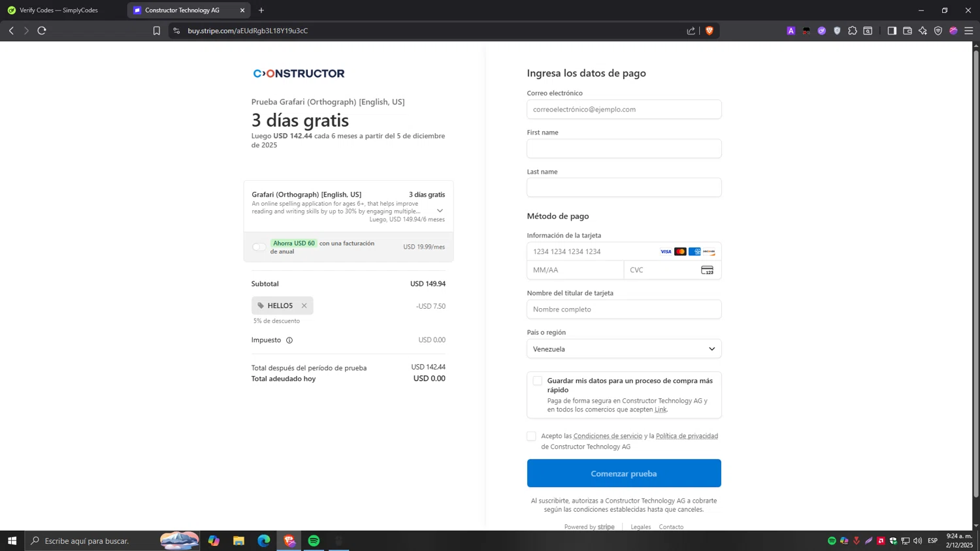Image resolution: width=980 pixels, height=551 pixels.
Task: Expand the Grafari product description chevron
Action: (x=440, y=211)
